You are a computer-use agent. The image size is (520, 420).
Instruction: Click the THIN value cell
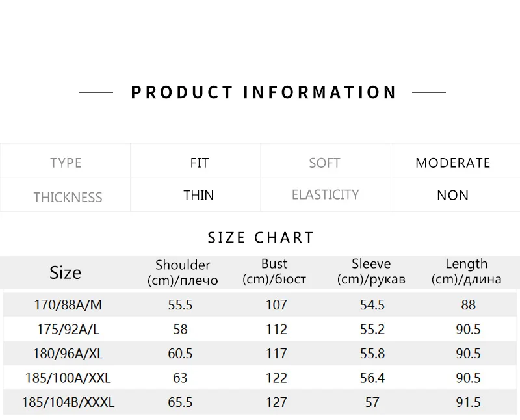(x=199, y=195)
